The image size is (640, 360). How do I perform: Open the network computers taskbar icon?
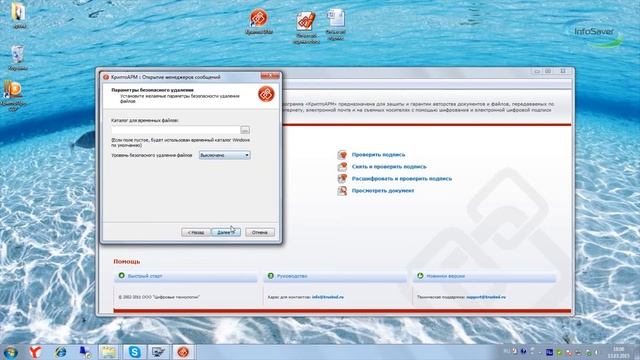coord(85,352)
